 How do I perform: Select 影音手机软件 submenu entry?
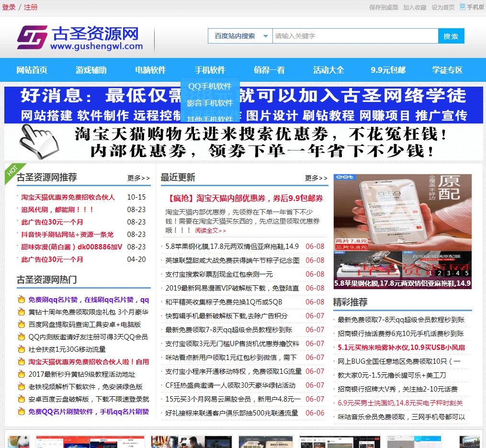point(210,103)
